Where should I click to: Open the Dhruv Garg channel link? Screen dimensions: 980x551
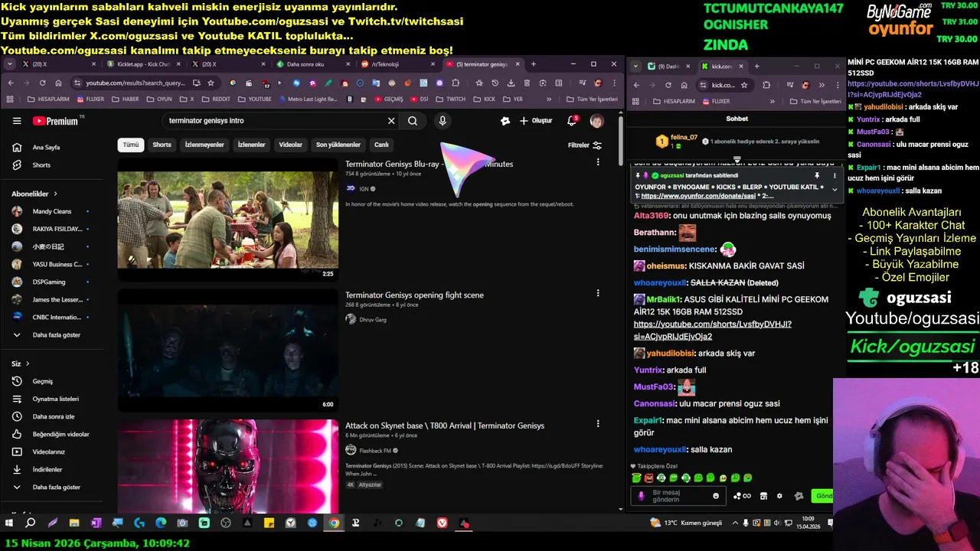[373, 320]
